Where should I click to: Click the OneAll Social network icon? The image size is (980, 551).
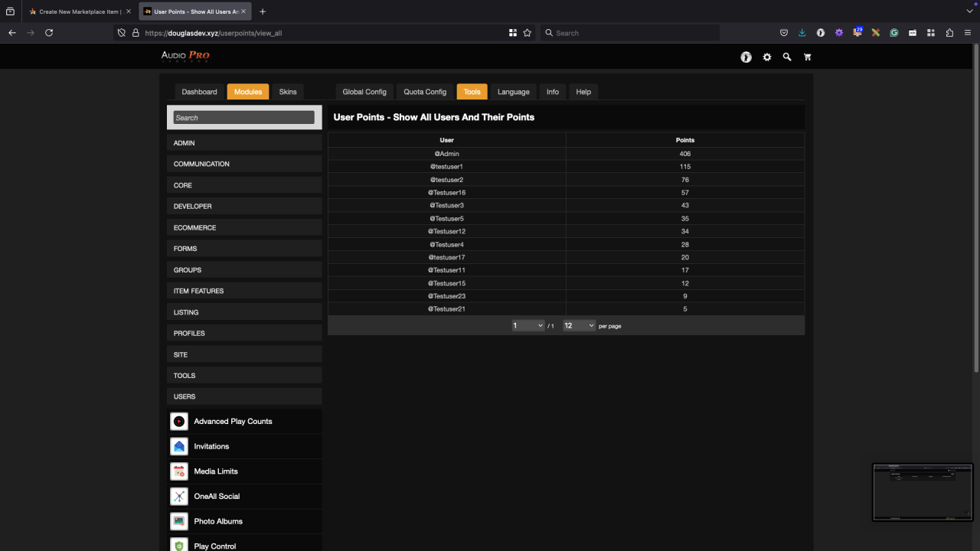tap(178, 497)
